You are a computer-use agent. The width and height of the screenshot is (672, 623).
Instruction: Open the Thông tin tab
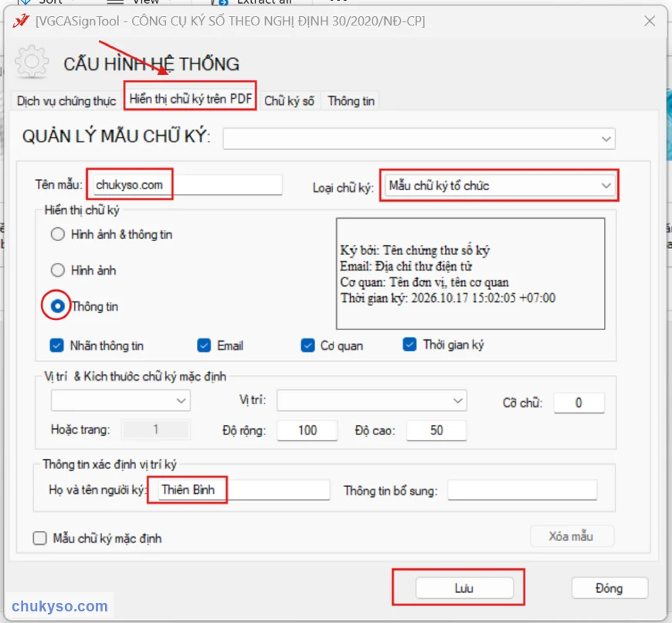pos(351,100)
